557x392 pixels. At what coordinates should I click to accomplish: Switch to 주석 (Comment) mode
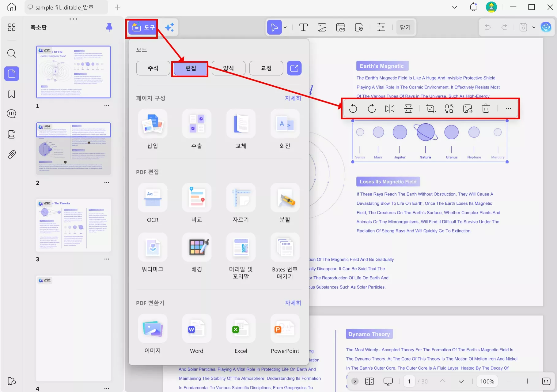point(153,68)
